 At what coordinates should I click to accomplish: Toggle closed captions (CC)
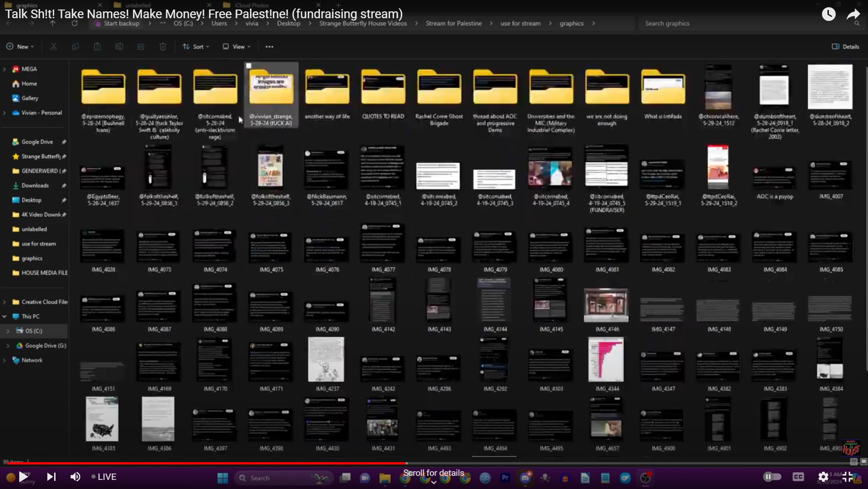pyautogui.click(x=798, y=476)
